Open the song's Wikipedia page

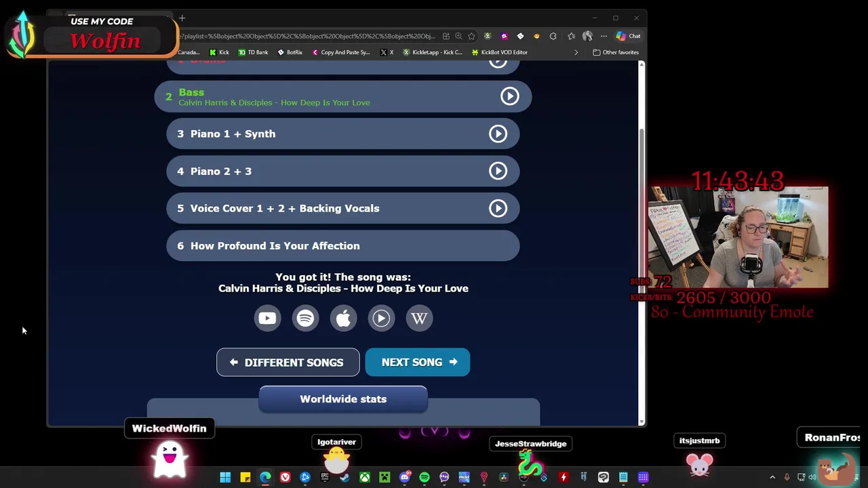419,318
